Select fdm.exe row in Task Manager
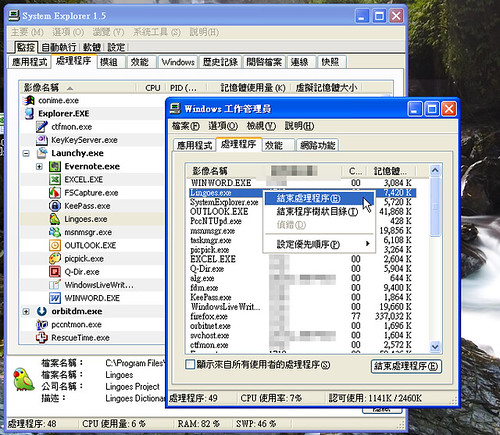The image size is (500, 435). [301, 287]
